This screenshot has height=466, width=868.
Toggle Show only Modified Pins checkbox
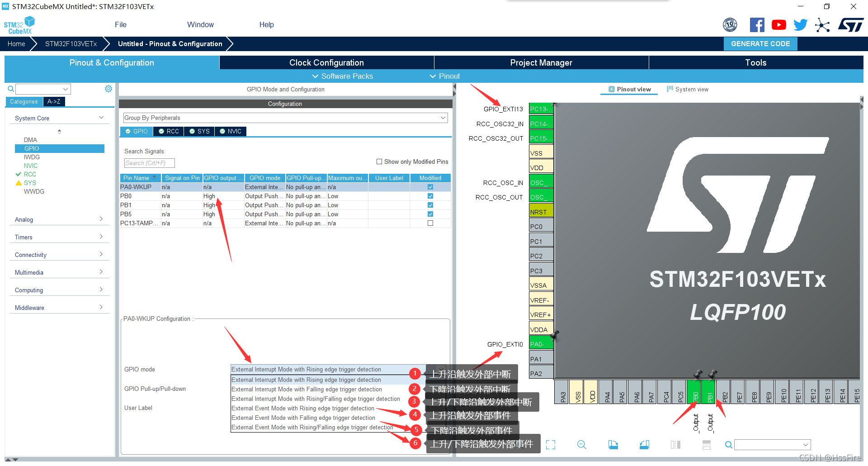(379, 162)
